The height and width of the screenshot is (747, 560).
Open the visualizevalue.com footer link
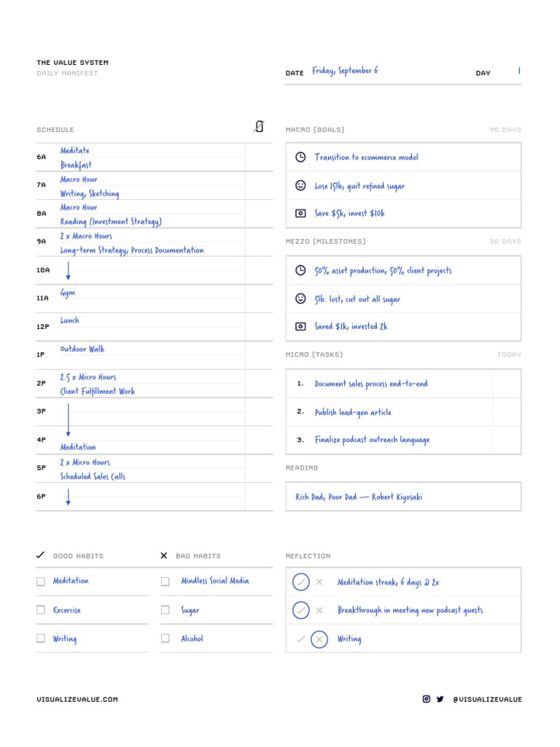point(77,700)
